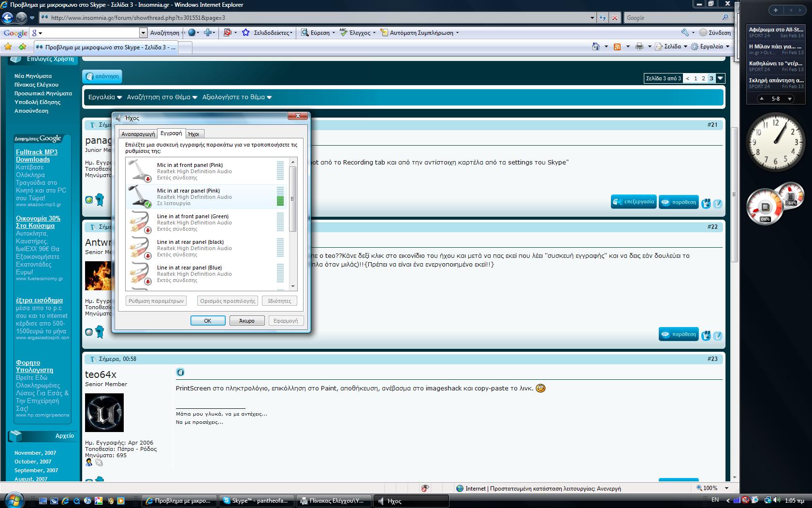Click the IE Google search box
Viewport: 812px width, 508px height.
[673, 17]
